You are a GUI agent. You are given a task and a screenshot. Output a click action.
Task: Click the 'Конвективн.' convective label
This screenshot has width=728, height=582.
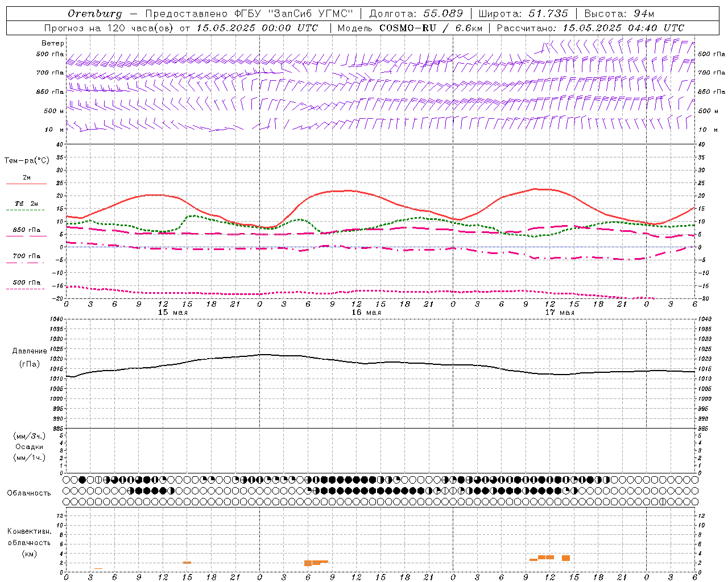pyautogui.click(x=29, y=531)
